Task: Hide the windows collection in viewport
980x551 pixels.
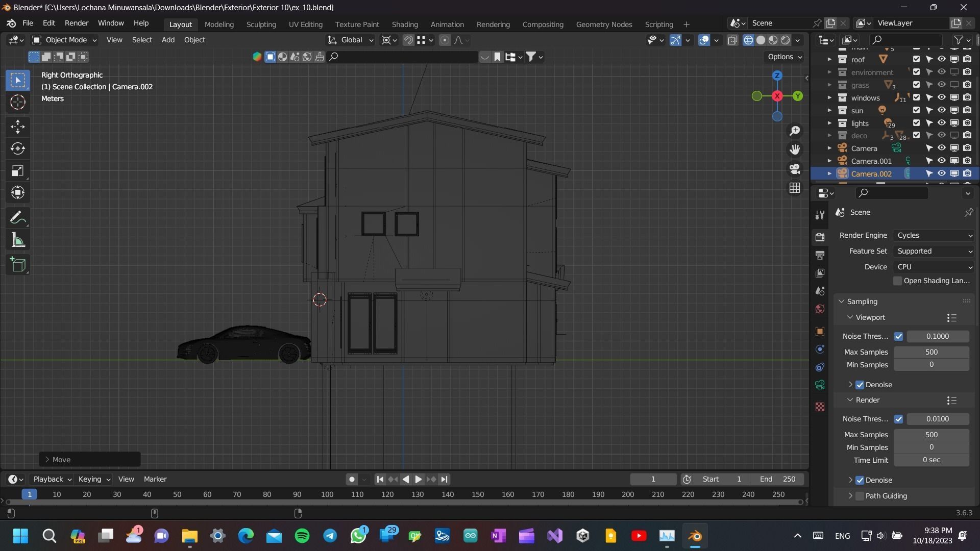Action: click(x=941, y=97)
